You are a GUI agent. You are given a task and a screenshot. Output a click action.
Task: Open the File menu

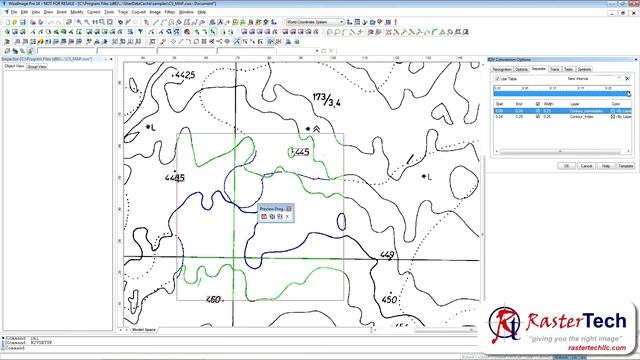tap(13, 12)
